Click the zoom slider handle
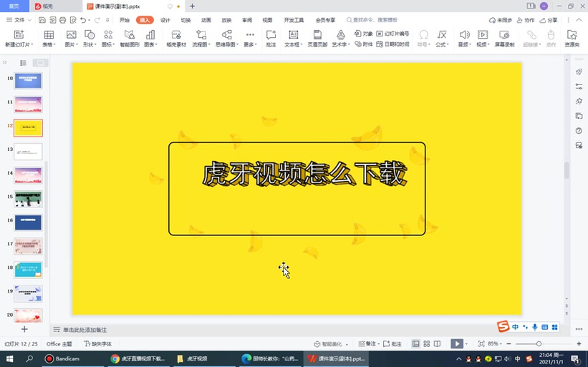Image resolution: width=588 pixels, height=367 pixels. coord(539,344)
